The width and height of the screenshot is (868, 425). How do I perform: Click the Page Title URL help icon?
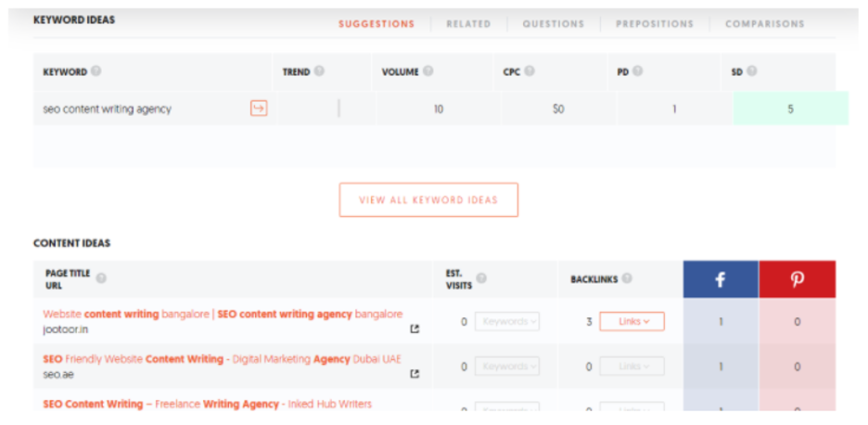(101, 278)
